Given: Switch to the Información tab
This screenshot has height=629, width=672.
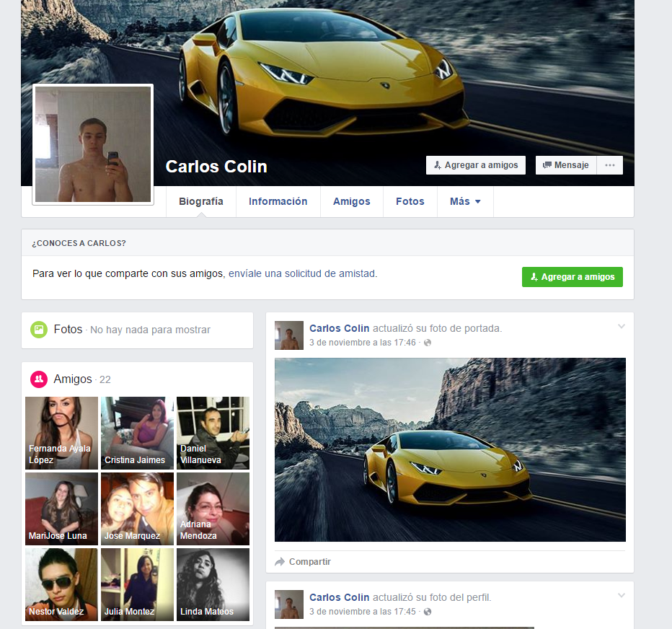Looking at the screenshot, I should pos(278,202).
